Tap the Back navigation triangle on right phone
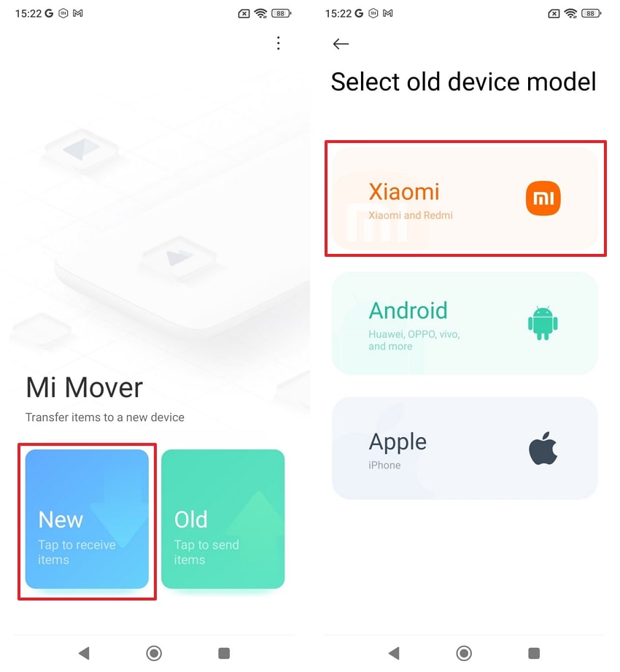Screen dimensions: 620x672 coord(394,653)
